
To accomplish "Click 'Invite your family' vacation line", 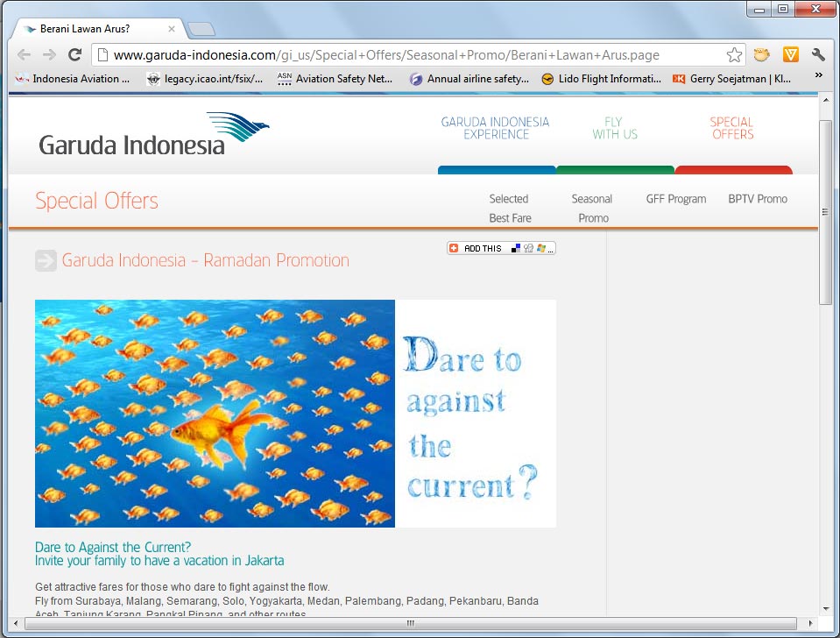I will (159, 561).
